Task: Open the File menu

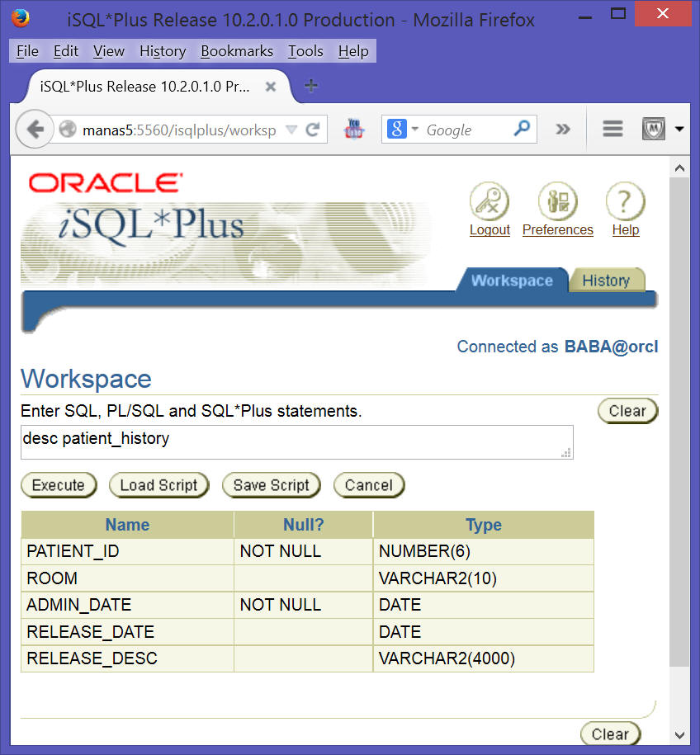Action: (27, 51)
